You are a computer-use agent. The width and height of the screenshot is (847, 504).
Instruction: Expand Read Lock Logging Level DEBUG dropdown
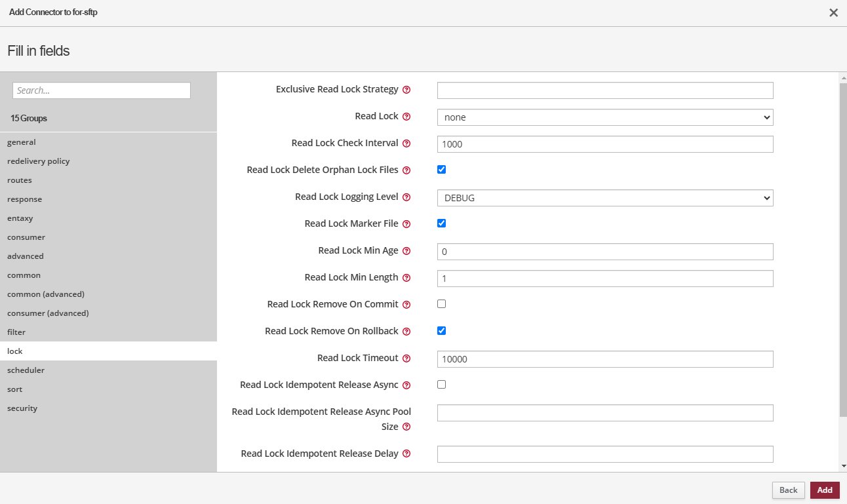tap(604, 198)
